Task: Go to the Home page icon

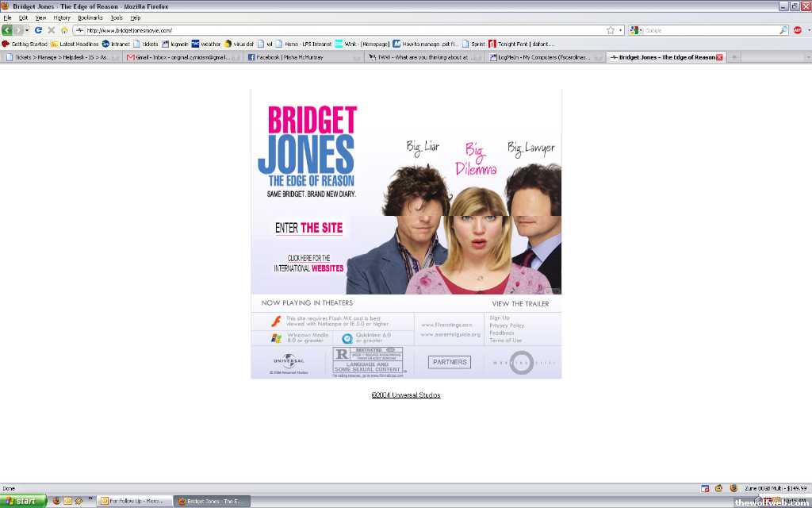Action: click(64, 31)
